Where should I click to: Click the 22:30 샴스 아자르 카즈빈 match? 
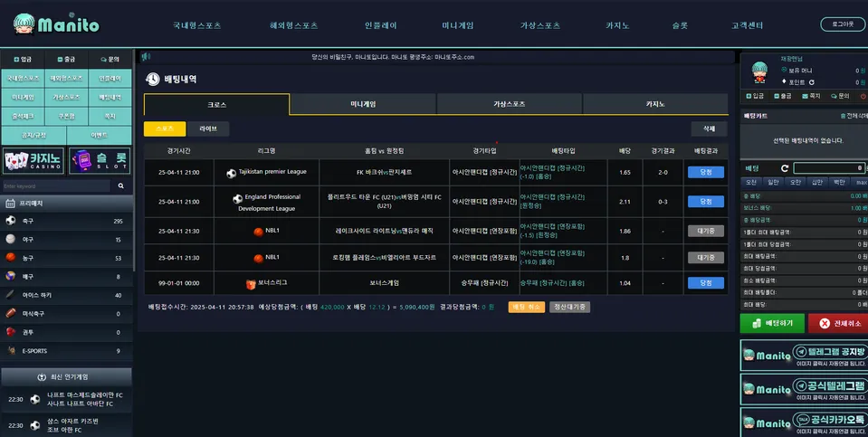[x=66, y=425]
